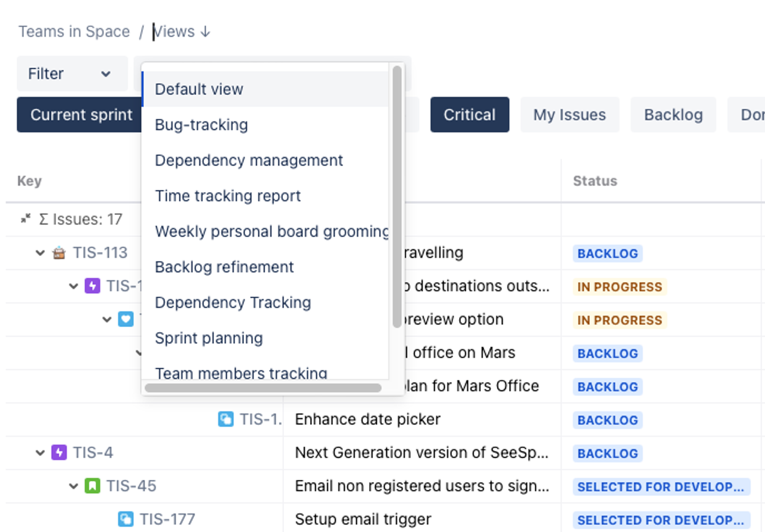Click the Teams in Space breadcrumb link

(x=74, y=32)
